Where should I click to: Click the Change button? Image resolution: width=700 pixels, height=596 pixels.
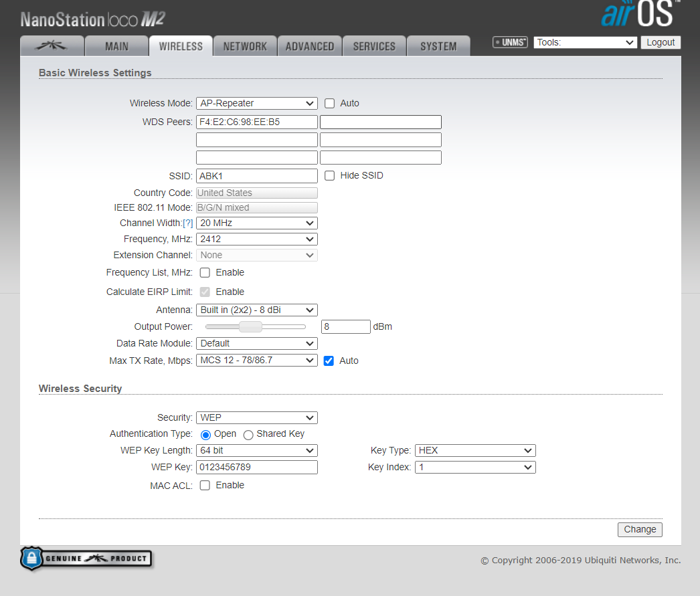(640, 530)
